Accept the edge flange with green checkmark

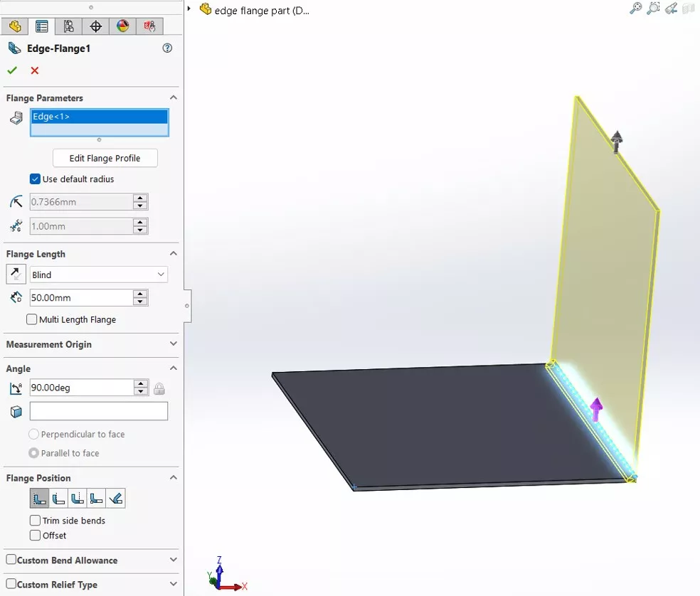(x=12, y=70)
